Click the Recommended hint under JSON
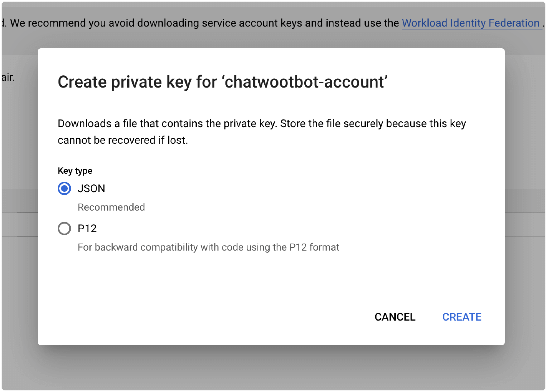Image resolution: width=547 pixels, height=392 pixels. [111, 207]
